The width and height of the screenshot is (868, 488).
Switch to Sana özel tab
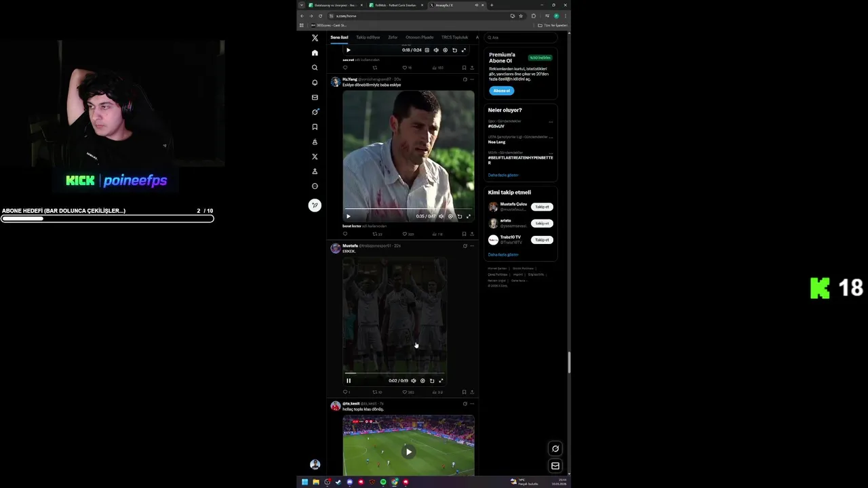pos(339,37)
